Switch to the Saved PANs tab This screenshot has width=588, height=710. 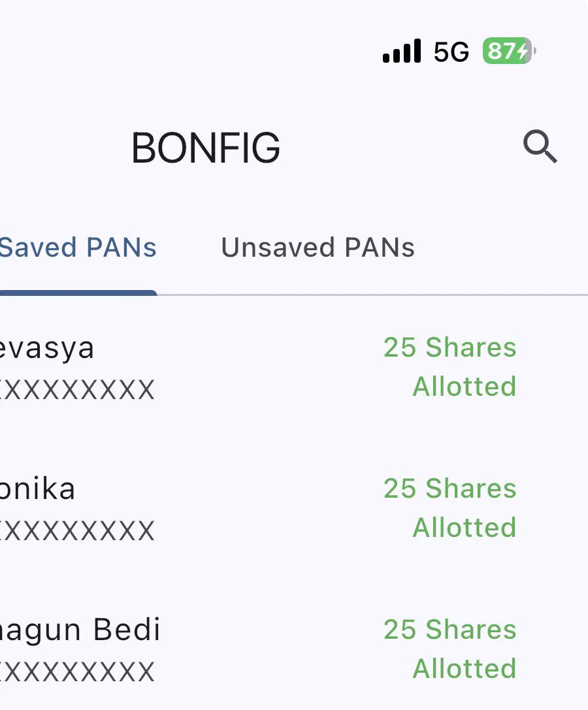(x=78, y=248)
